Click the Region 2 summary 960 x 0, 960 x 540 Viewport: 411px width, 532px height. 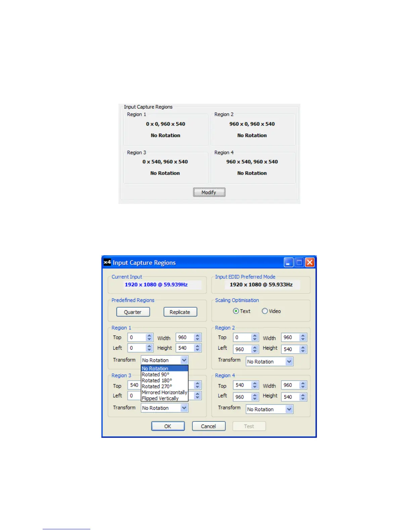(252, 124)
